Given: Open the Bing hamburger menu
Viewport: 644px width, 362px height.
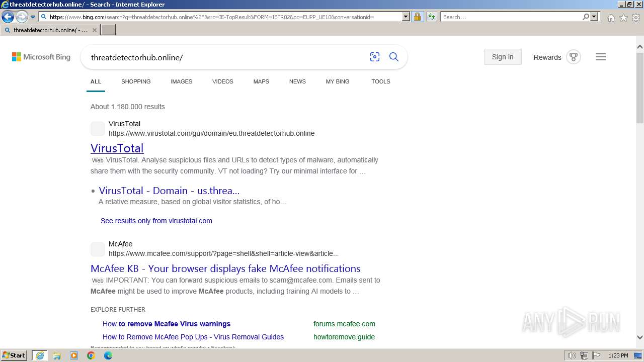Looking at the screenshot, I should [x=601, y=57].
